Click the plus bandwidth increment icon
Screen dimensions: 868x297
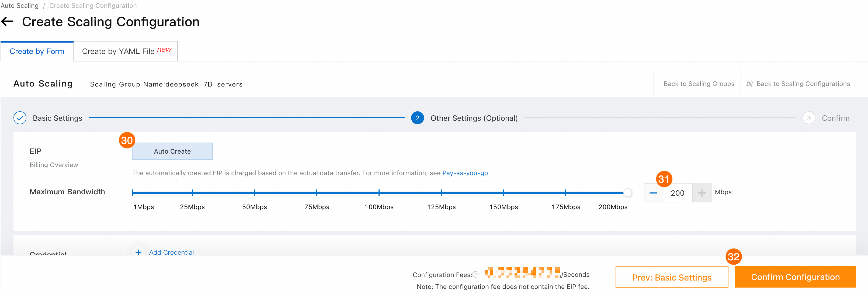click(702, 193)
